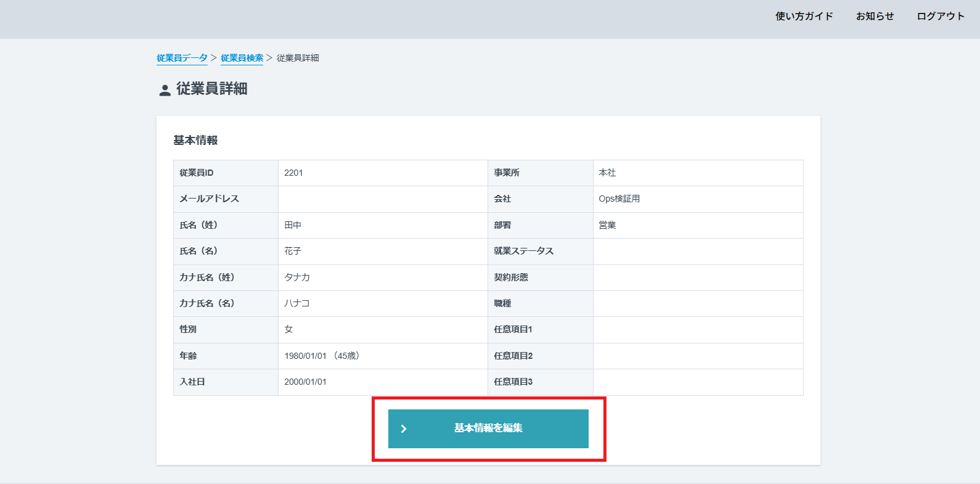Select the kana first name ハナコ
This screenshot has width=980, height=484.
coord(297,303)
